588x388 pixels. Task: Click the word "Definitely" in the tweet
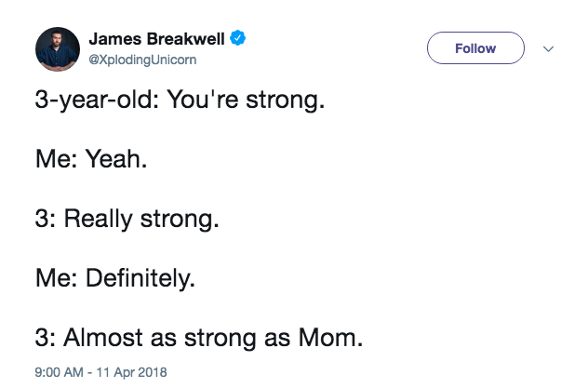(139, 278)
